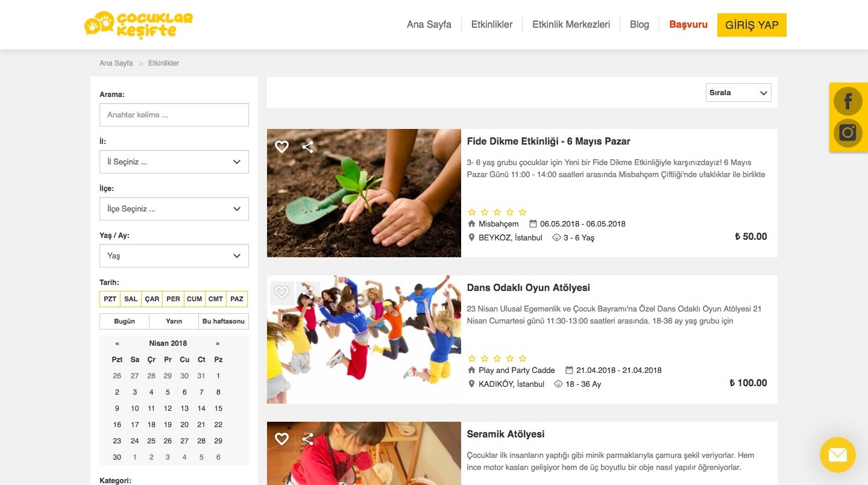
Task: Open the Blog menu item
Action: pyautogui.click(x=640, y=25)
